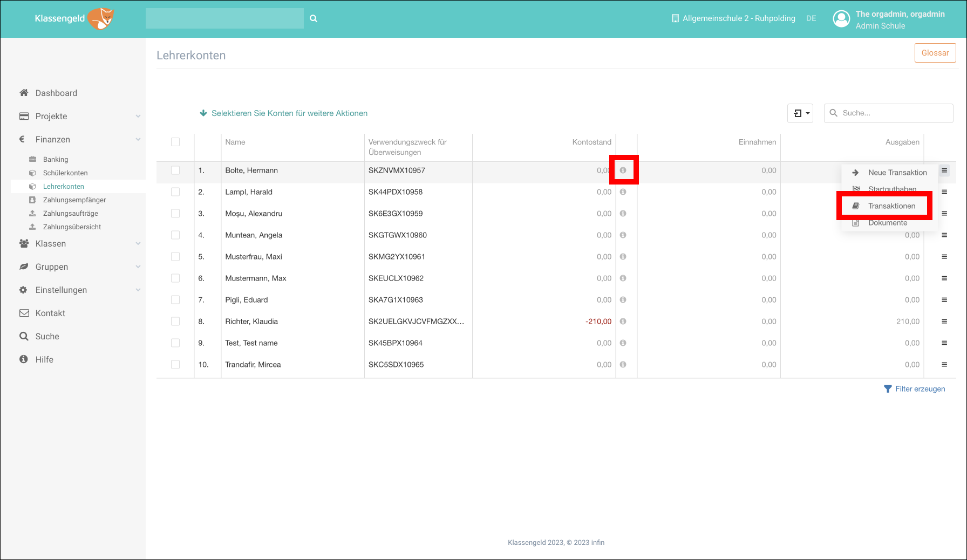The width and height of the screenshot is (967, 560).
Task: Click info icon for Pigli, Eduard
Action: (623, 300)
